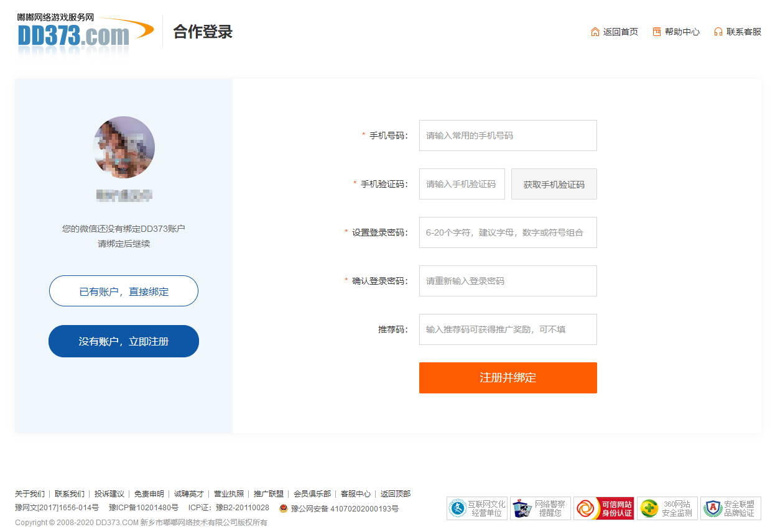Click the home icon beside 返回首页
Screen dimensions: 775x532
pos(595,32)
